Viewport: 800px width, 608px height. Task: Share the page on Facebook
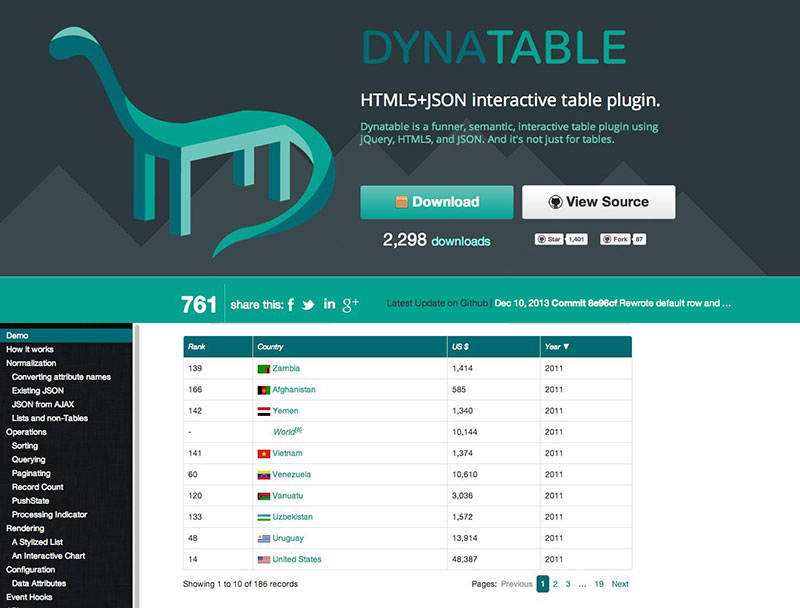291,303
